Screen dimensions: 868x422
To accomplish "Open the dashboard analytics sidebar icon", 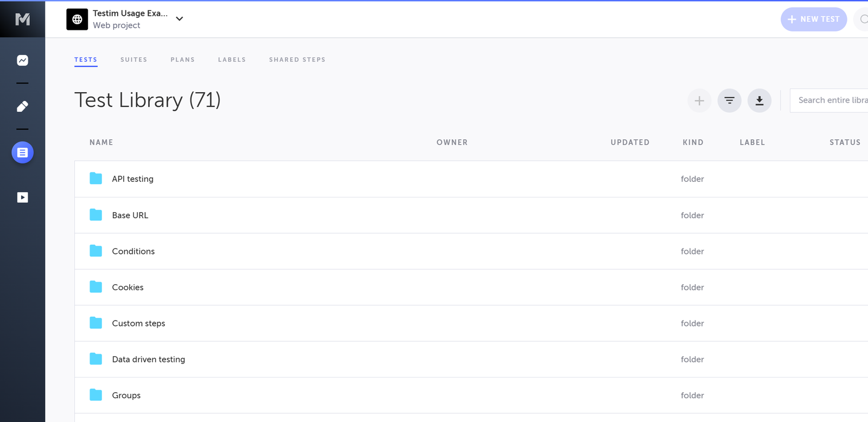I will click(22, 60).
